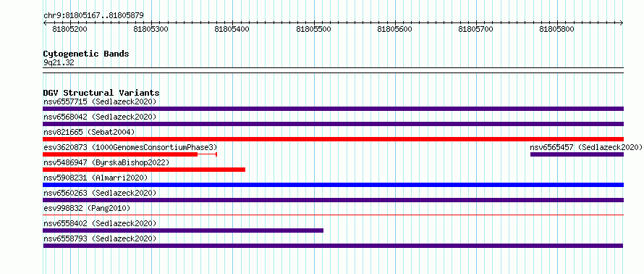644x274 pixels.
Task: Click the nsv5908231 (Almarri2020) label
Action: [x=96, y=178]
